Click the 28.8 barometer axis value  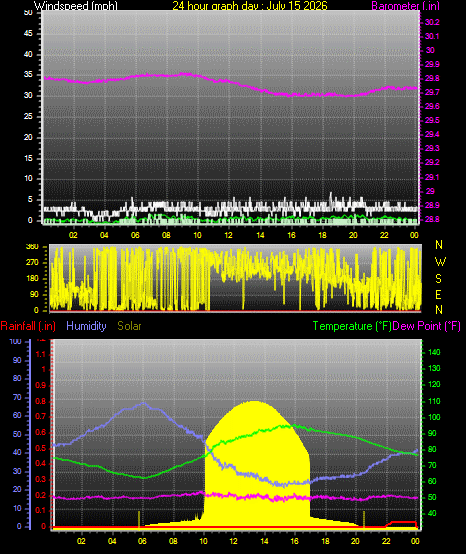(432, 219)
